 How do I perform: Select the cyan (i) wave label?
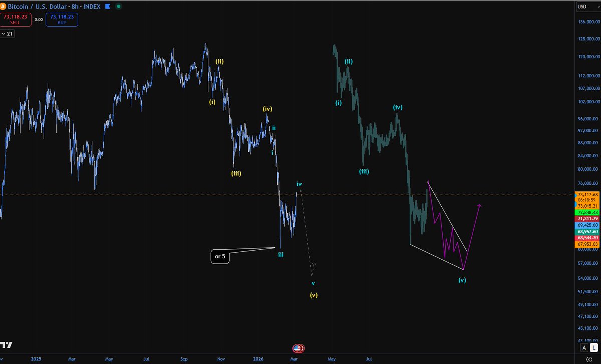click(339, 103)
